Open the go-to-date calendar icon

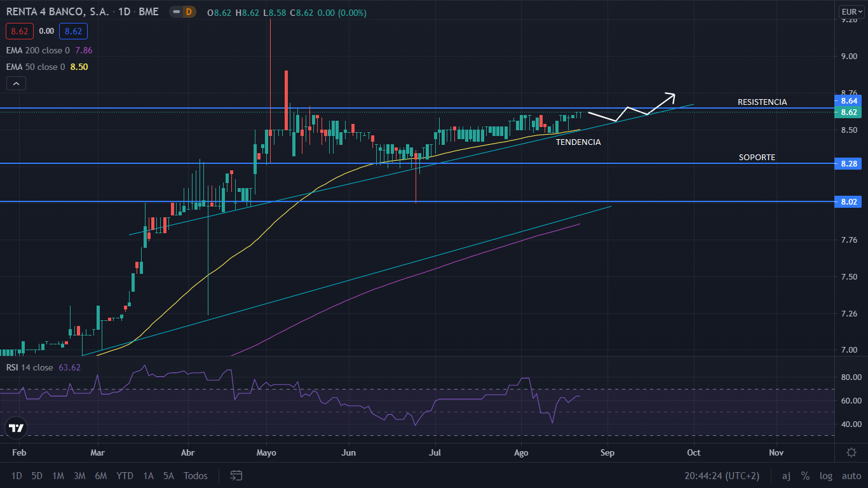point(236,475)
